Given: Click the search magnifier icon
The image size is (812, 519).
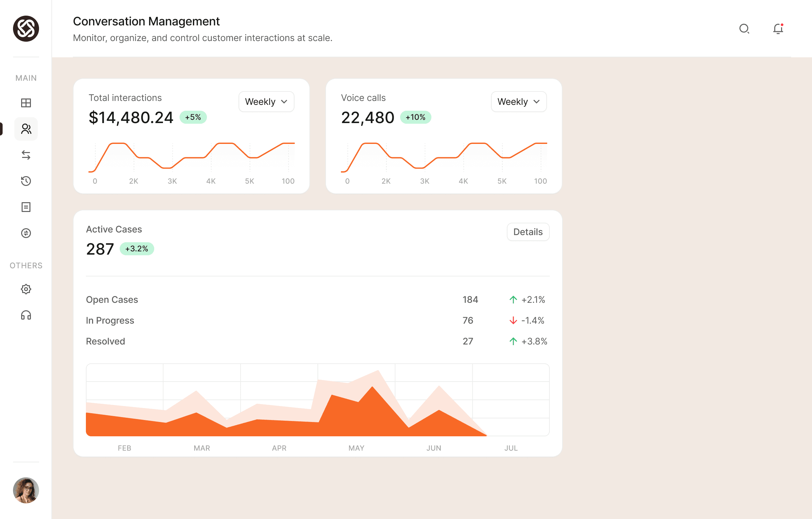Looking at the screenshot, I should [744, 29].
